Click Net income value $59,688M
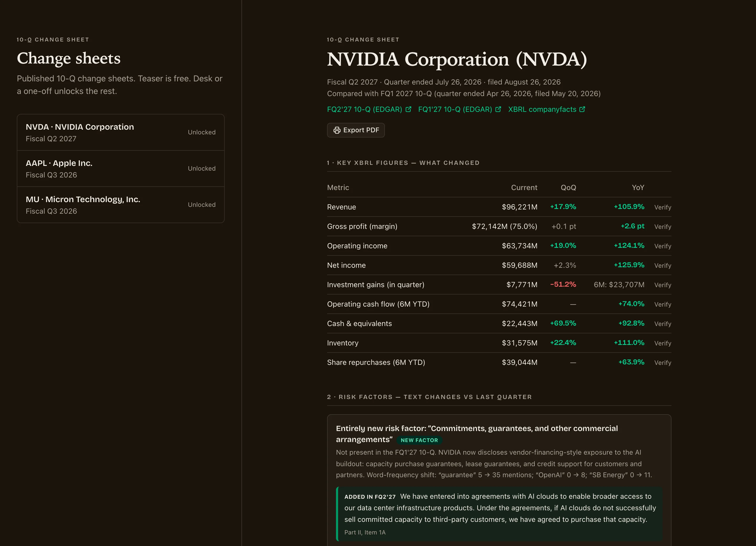 pos(519,265)
